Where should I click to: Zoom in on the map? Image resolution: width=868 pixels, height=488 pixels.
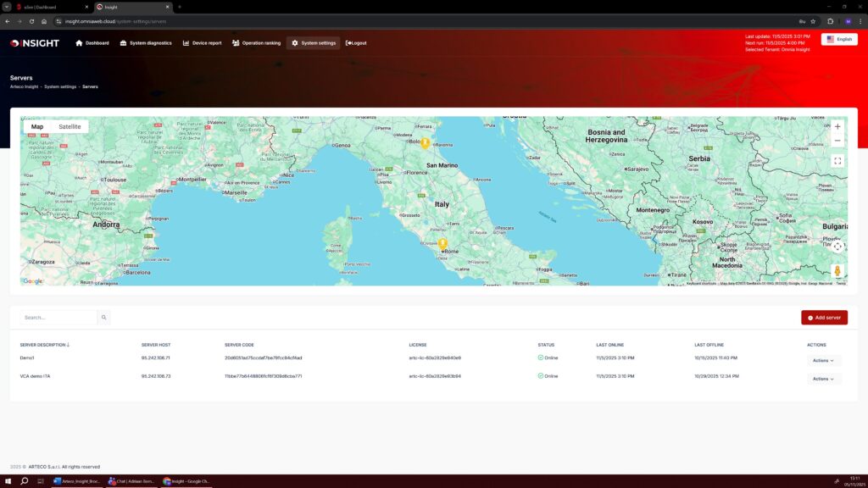click(x=837, y=126)
